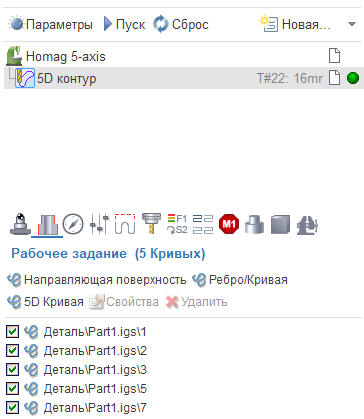Open the fixture vise icon tab
This screenshot has height=419, width=364.
point(307,225)
